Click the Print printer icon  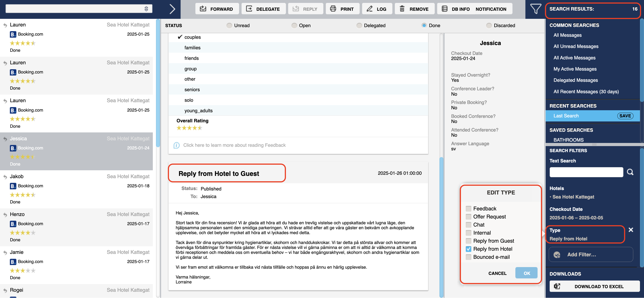click(333, 9)
